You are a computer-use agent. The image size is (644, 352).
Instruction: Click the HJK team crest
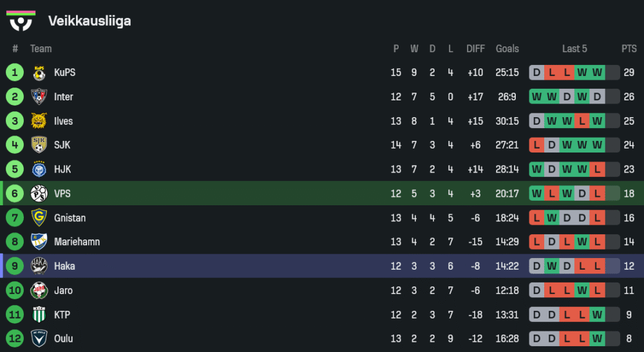tap(39, 170)
